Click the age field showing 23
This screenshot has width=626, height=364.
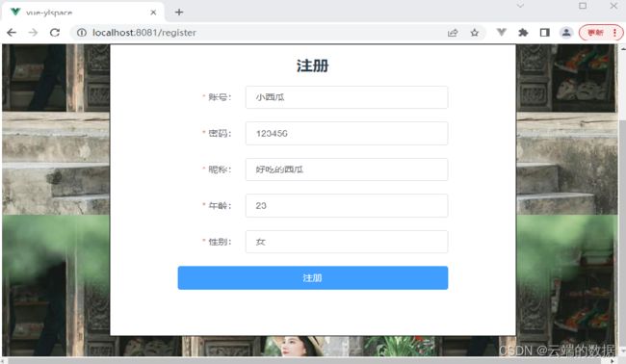pos(347,205)
